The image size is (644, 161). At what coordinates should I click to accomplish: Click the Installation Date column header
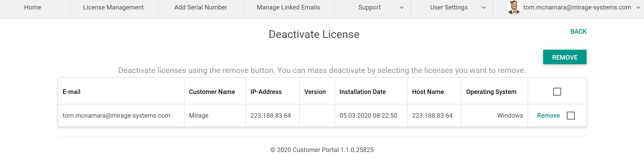362,92
